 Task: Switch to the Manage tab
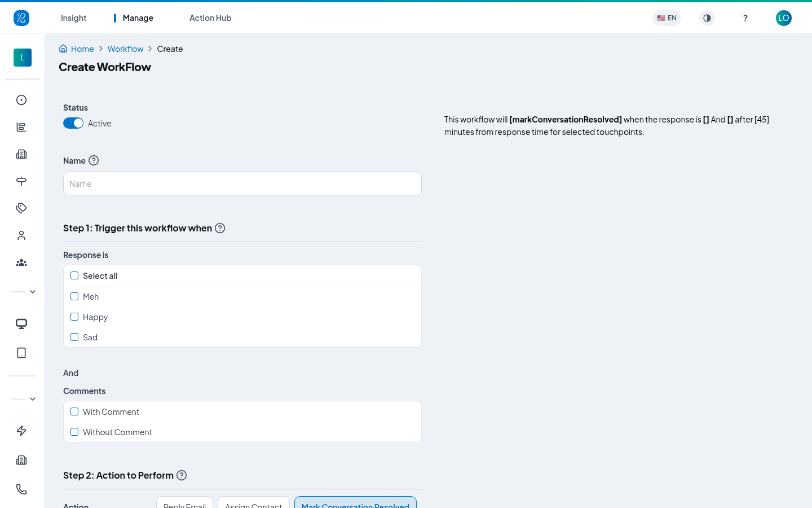coord(138,18)
